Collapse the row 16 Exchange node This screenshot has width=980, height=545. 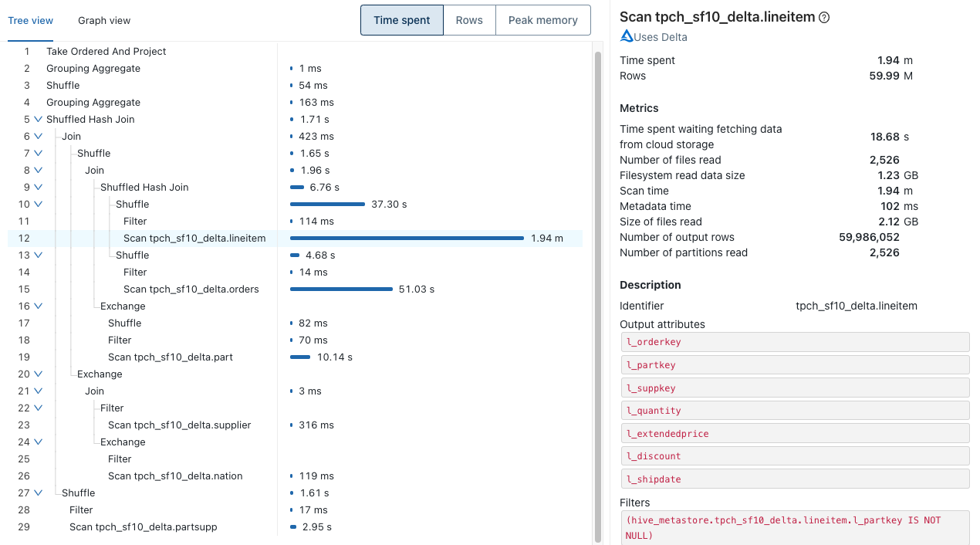[x=38, y=306]
